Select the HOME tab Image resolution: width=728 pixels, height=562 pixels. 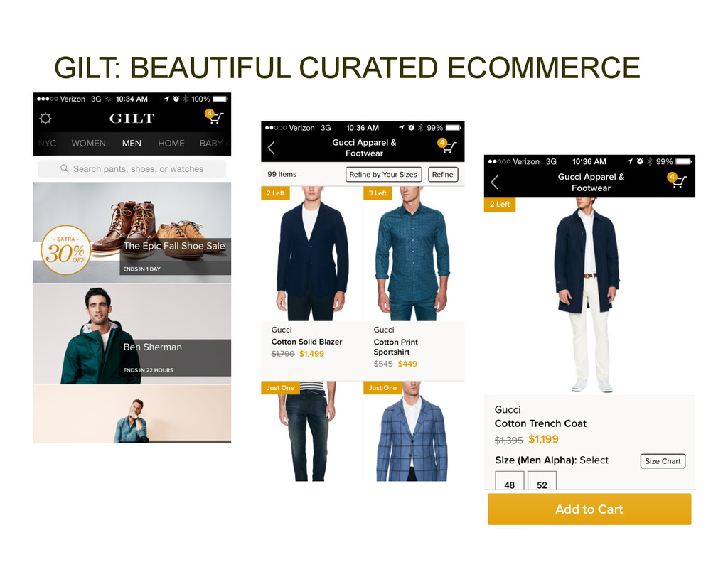[171, 144]
